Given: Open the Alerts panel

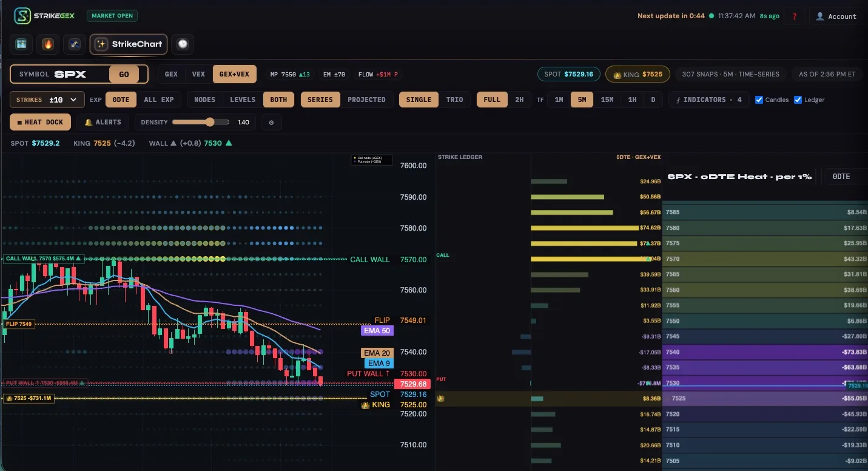Looking at the screenshot, I should [103, 122].
